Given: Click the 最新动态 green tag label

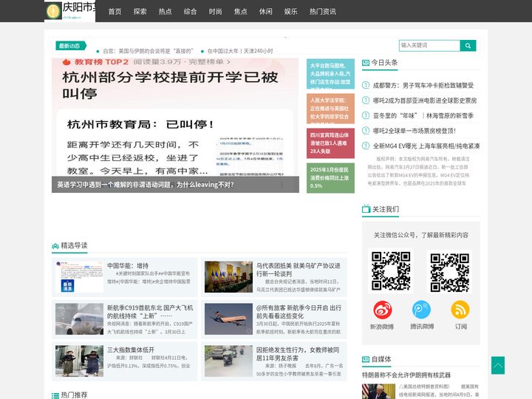Looking at the screenshot, I should click(71, 46).
